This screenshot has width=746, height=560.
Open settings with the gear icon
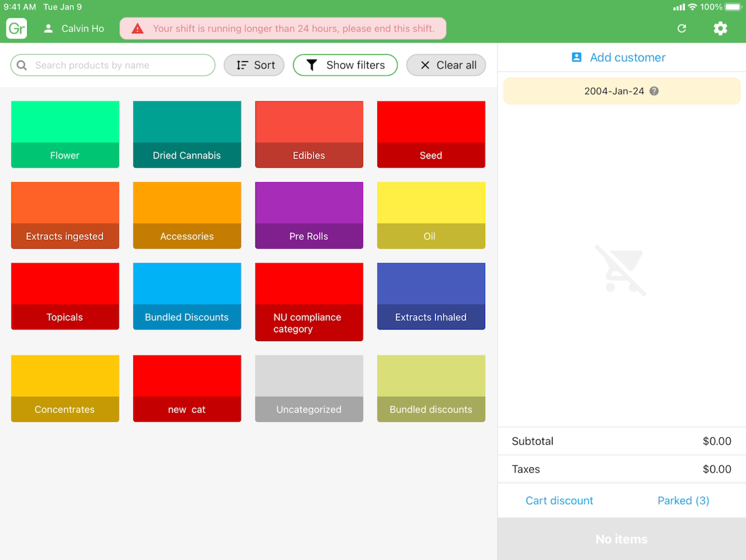click(720, 28)
